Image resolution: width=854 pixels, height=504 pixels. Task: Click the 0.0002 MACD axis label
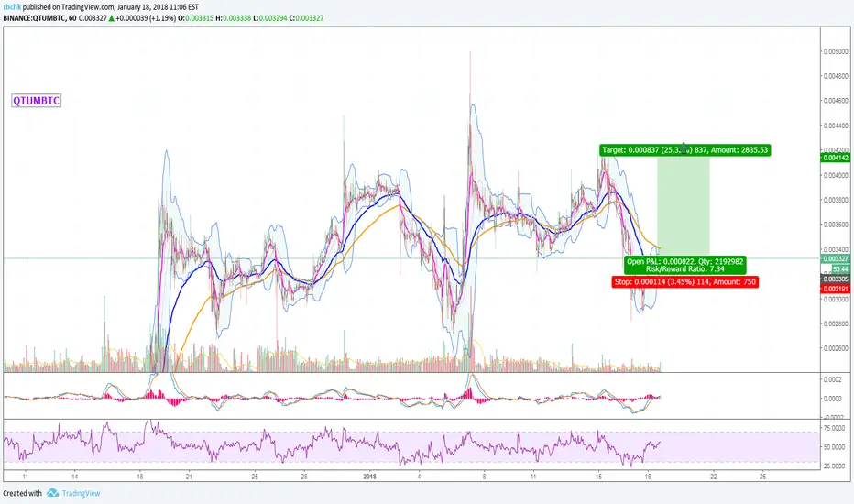tap(834, 379)
